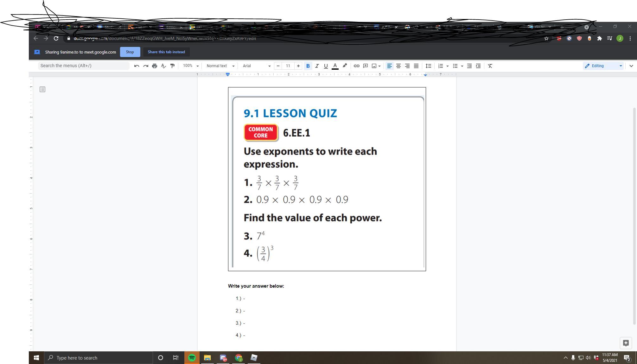Open the Editing mode menu
The height and width of the screenshot is (364, 637).
click(603, 66)
